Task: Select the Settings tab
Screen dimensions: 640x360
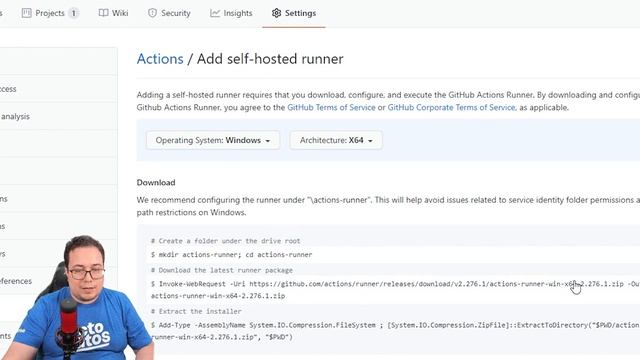Action: tap(294, 13)
